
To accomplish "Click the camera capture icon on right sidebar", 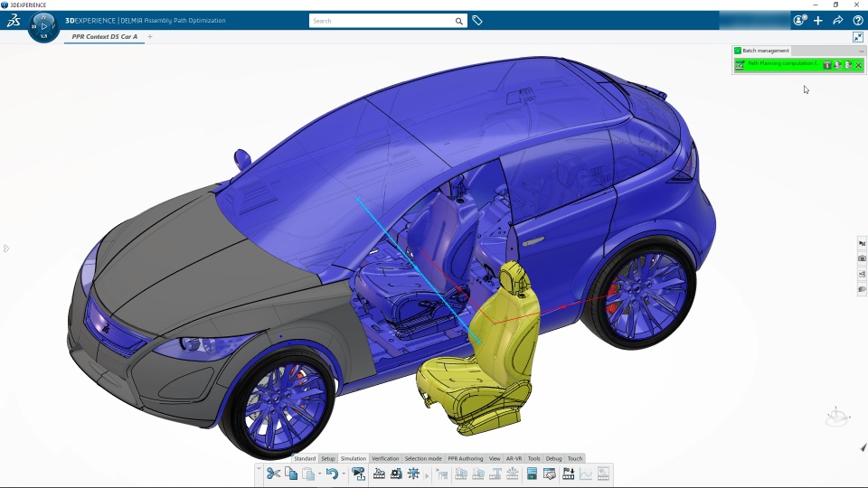I will point(862,258).
